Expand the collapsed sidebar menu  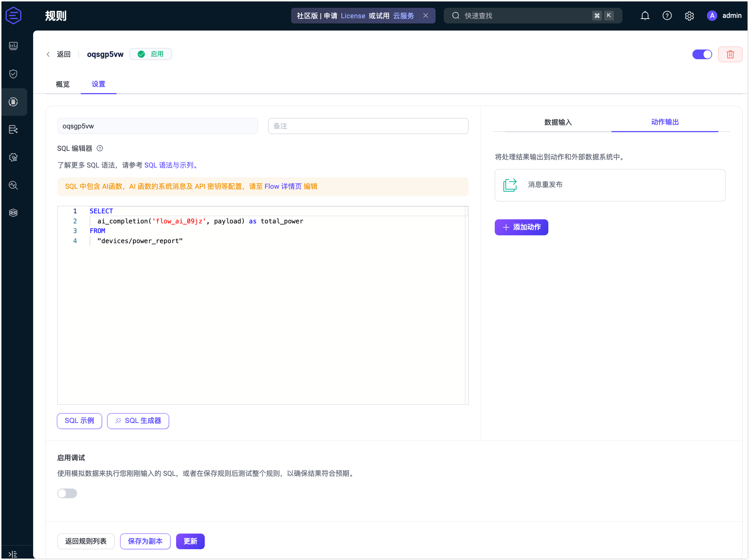[13, 554]
